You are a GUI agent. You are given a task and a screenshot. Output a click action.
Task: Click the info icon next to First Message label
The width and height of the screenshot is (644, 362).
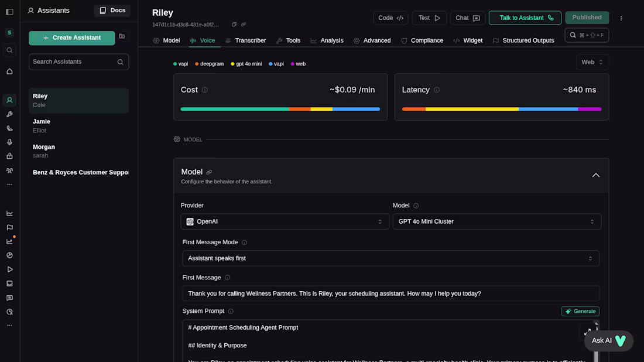[x=227, y=278]
